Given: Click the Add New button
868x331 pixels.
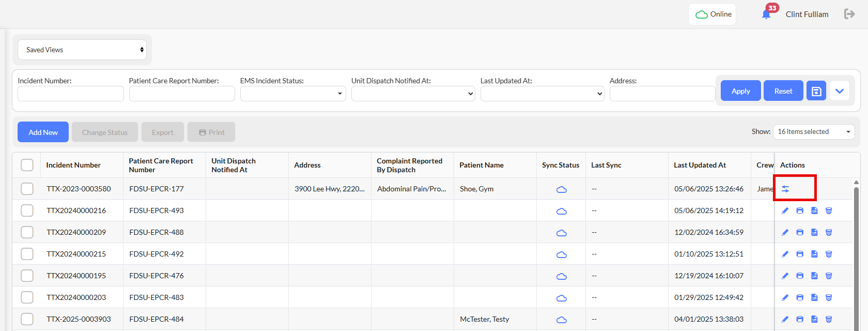Looking at the screenshot, I should click(43, 132).
